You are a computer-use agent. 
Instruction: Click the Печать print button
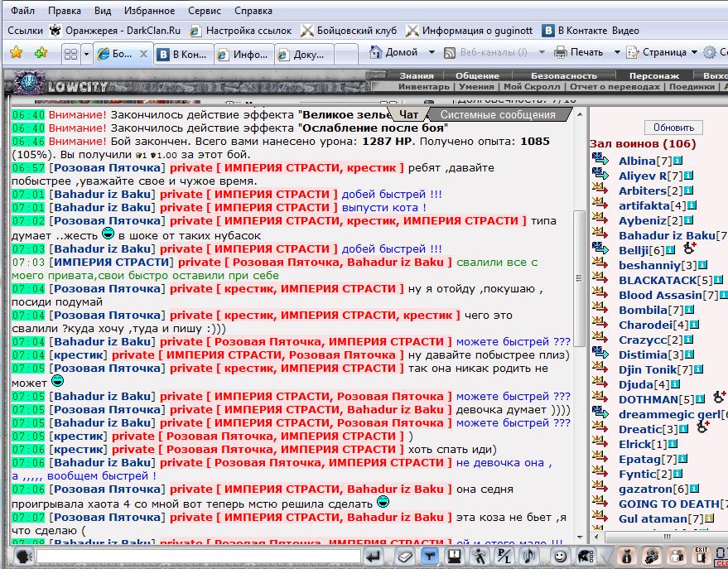tap(578, 52)
